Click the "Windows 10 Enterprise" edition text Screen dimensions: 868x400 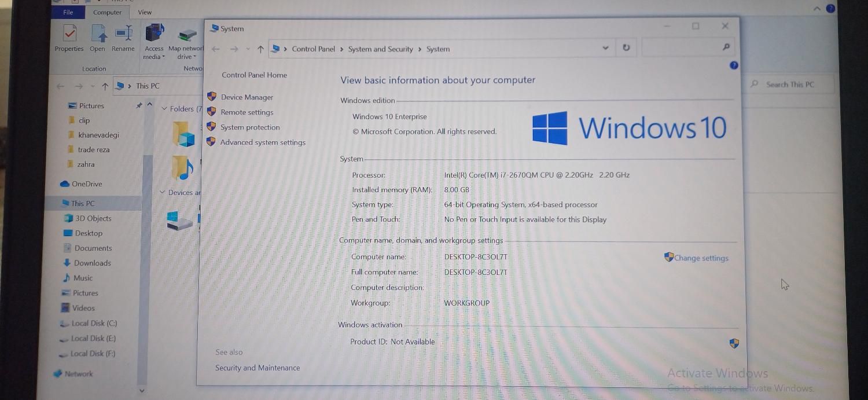(389, 117)
